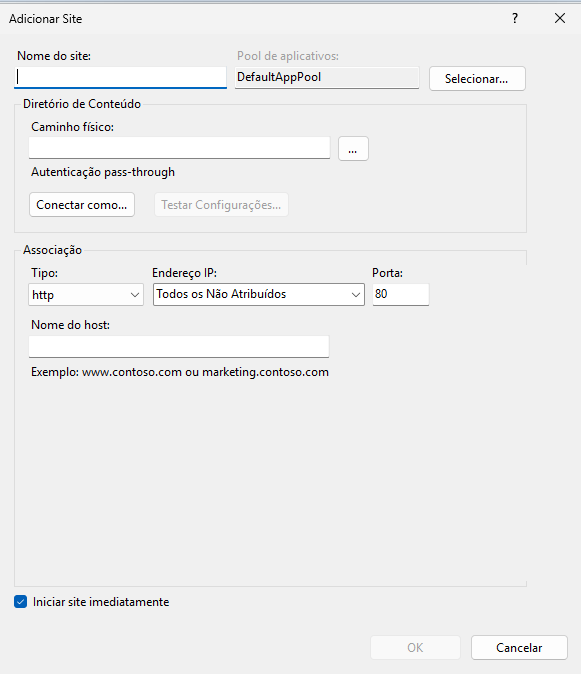Click the Porta label
The width and height of the screenshot is (581, 674).
pos(387,273)
